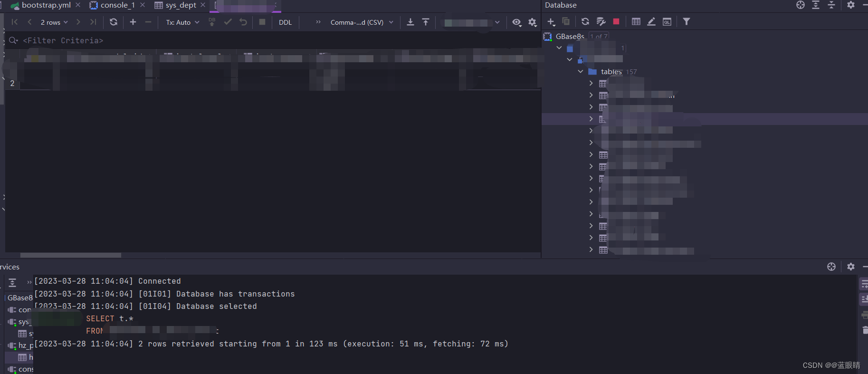Add new data source in Database panel

551,22
